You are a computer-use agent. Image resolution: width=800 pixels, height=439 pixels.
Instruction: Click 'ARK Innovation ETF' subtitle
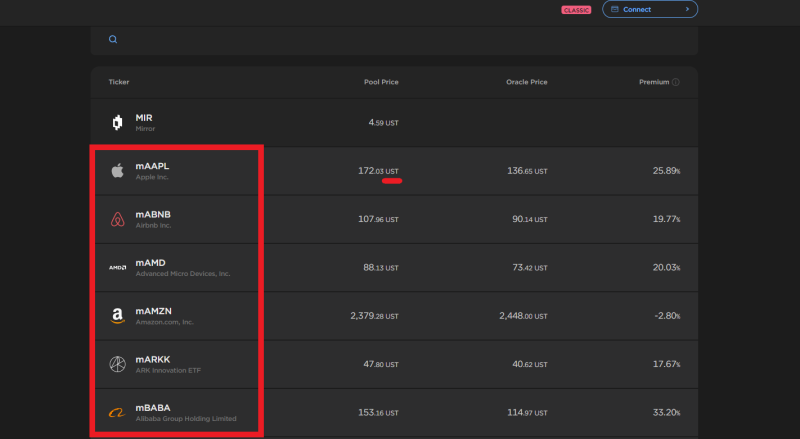click(168, 371)
